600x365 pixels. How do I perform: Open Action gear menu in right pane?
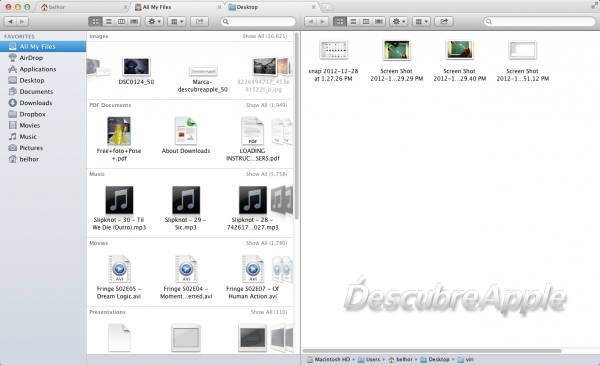pyautogui.click(x=399, y=21)
